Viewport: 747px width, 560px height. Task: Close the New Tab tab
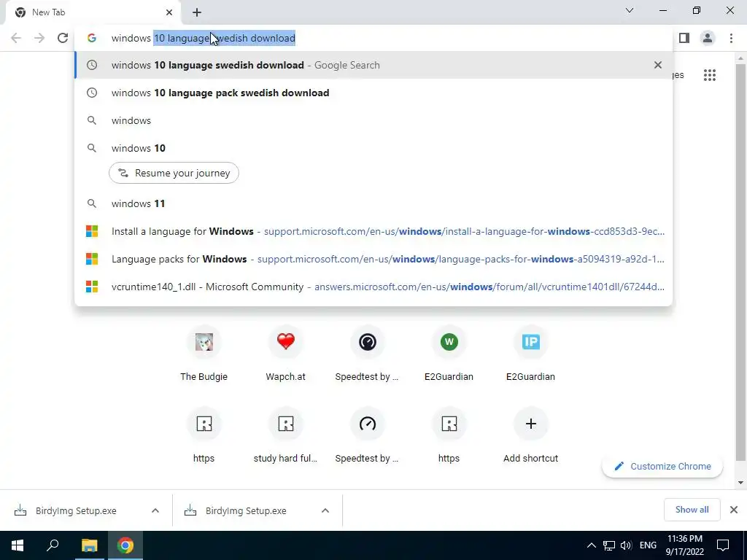(x=169, y=12)
